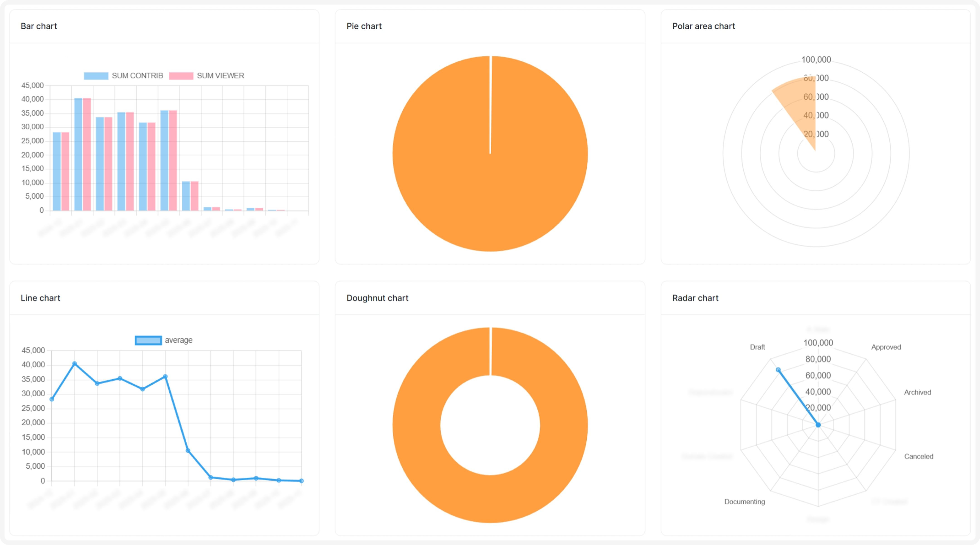The image size is (980, 545).
Task: Click the Pie chart panel title
Action: [x=364, y=26]
